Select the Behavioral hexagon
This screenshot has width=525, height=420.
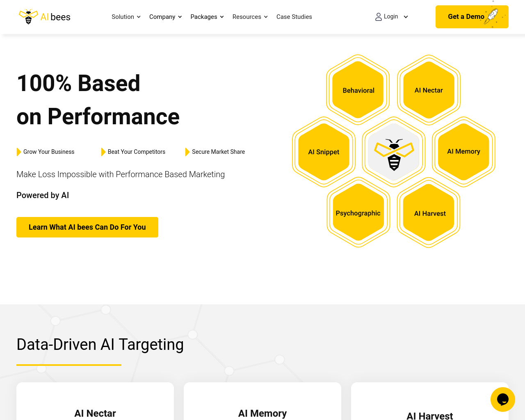pyautogui.click(x=358, y=90)
